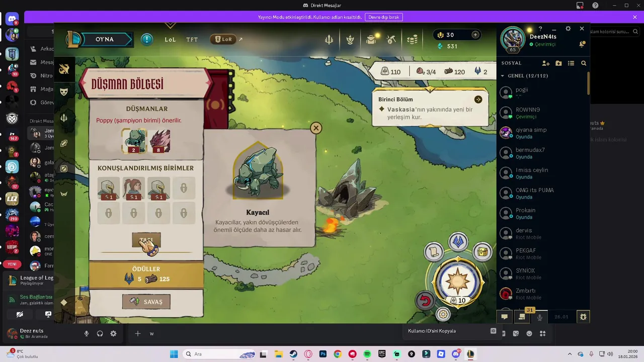Image resolution: width=644 pixels, height=362 pixels.
Task: Search friends using the magnifier icon
Action: (x=584, y=63)
